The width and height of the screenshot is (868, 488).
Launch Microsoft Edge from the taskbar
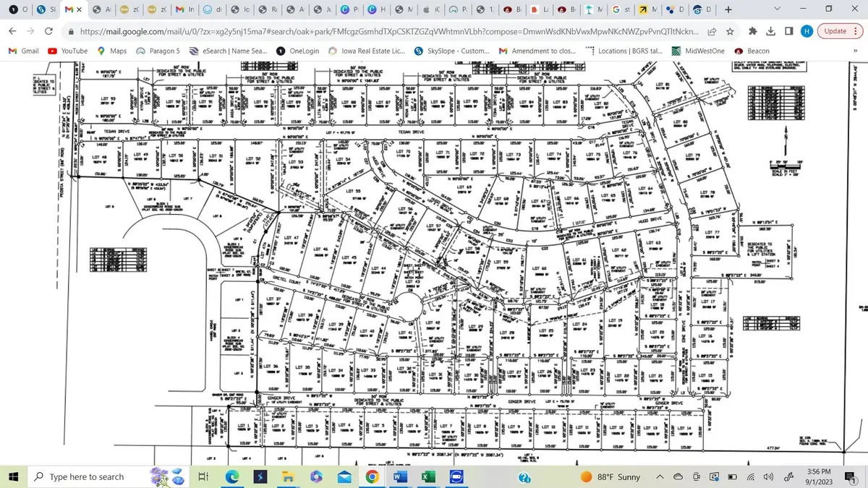[x=232, y=476]
